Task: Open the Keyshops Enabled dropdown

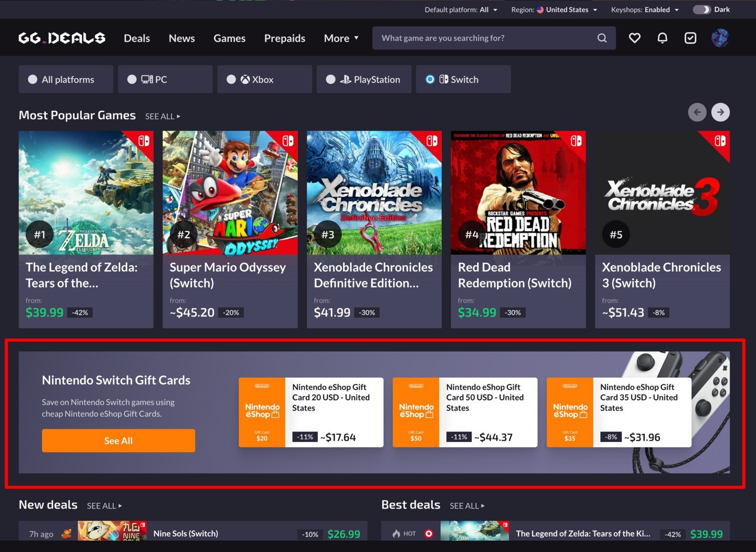Action: [645, 10]
